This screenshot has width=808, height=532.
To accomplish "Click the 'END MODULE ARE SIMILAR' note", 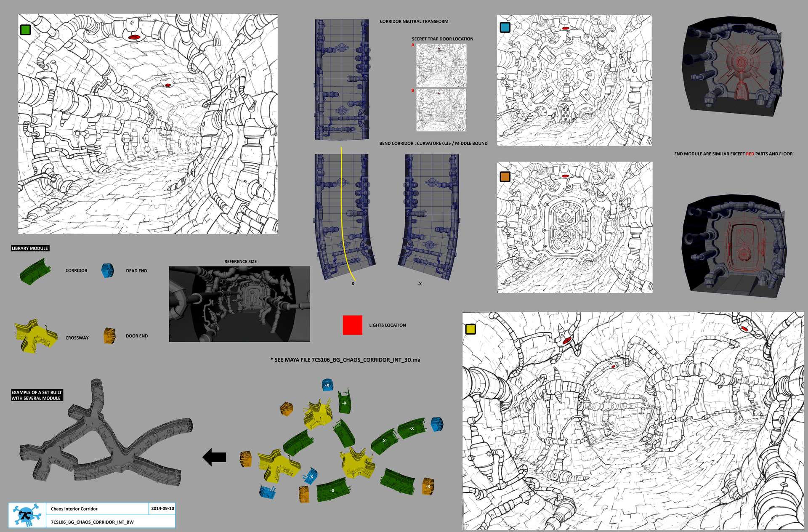I will click(x=733, y=154).
